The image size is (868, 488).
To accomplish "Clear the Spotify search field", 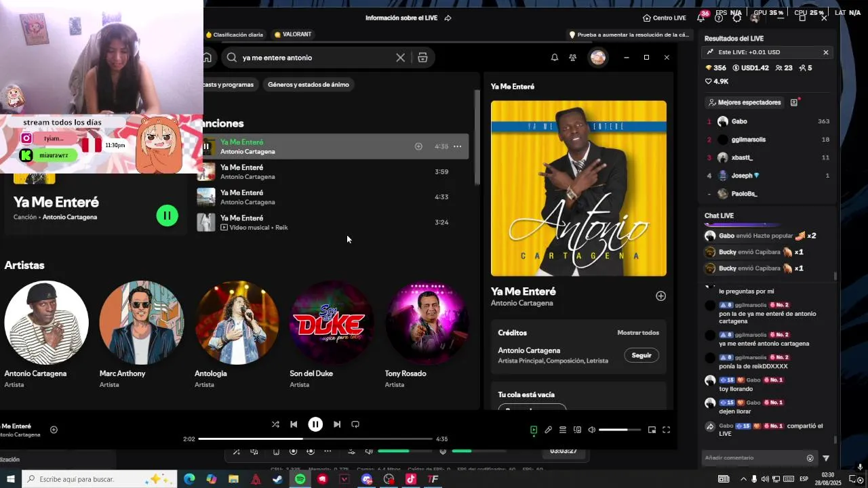I will 401,58.
